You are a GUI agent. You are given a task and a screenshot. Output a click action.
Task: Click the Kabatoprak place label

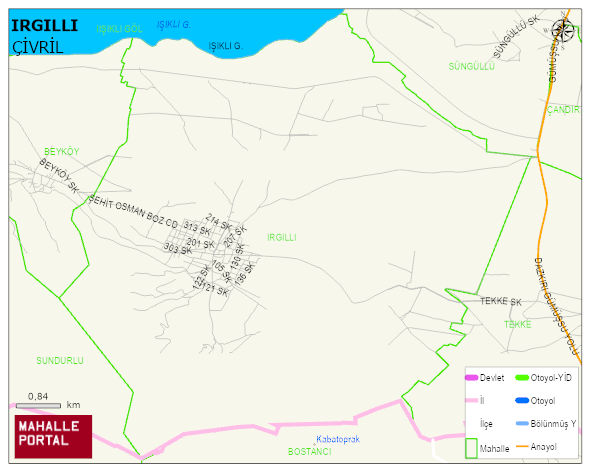[x=338, y=439]
